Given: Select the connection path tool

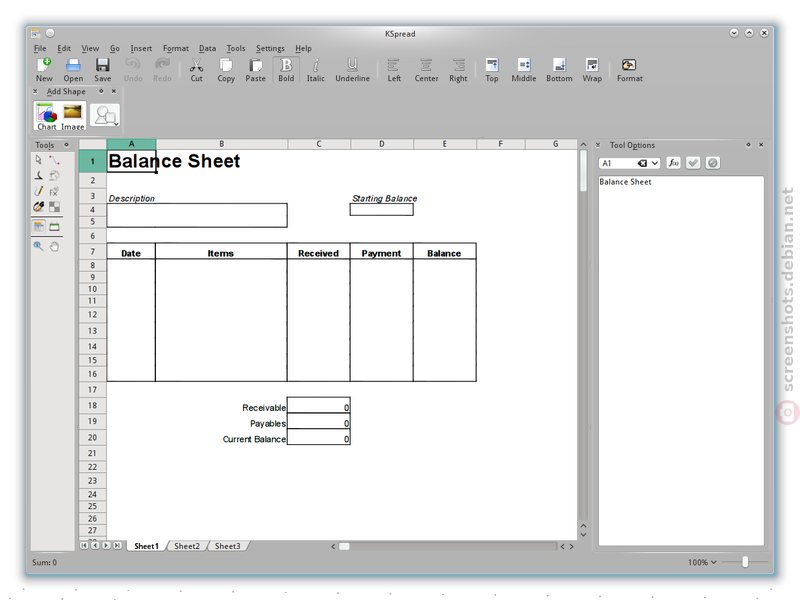Looking at the screenshot, I should click(54, 160).
